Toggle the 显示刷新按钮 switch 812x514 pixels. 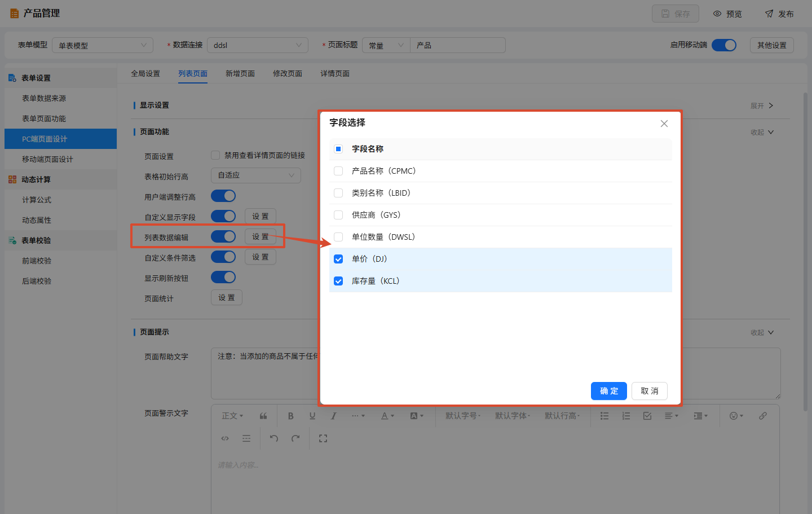click(223, 277)
